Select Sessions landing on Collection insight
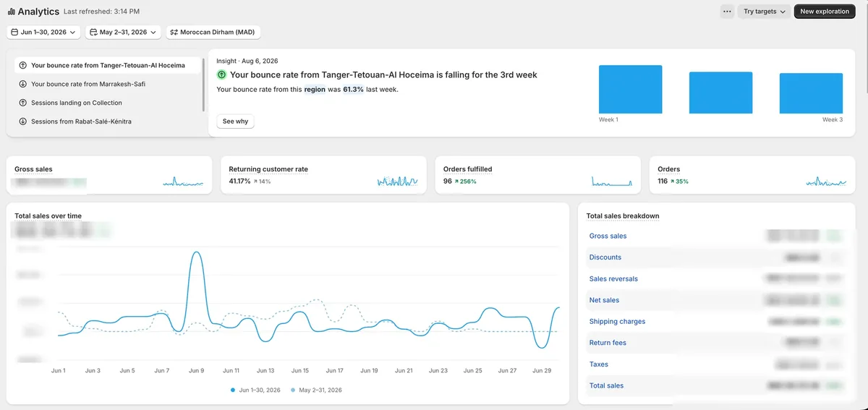Screen dimensions: 868x410 (109, 103)
